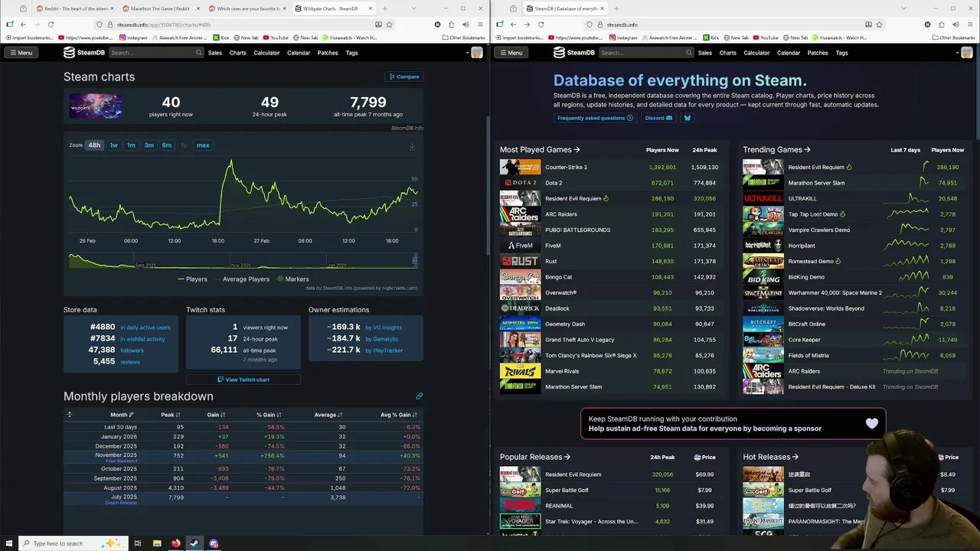
Task: Open extensions icon in left browser toolbar
Action: click(x=452, y=24)
